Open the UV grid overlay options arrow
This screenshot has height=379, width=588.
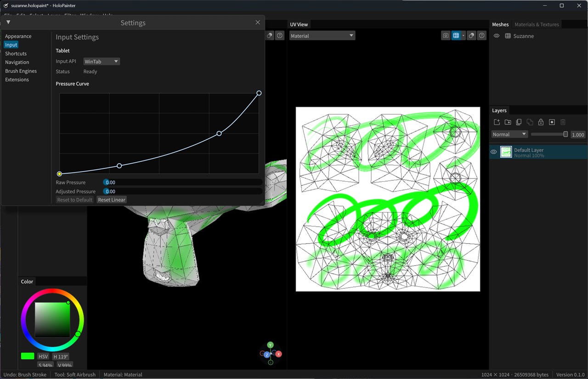coord(464,35)
